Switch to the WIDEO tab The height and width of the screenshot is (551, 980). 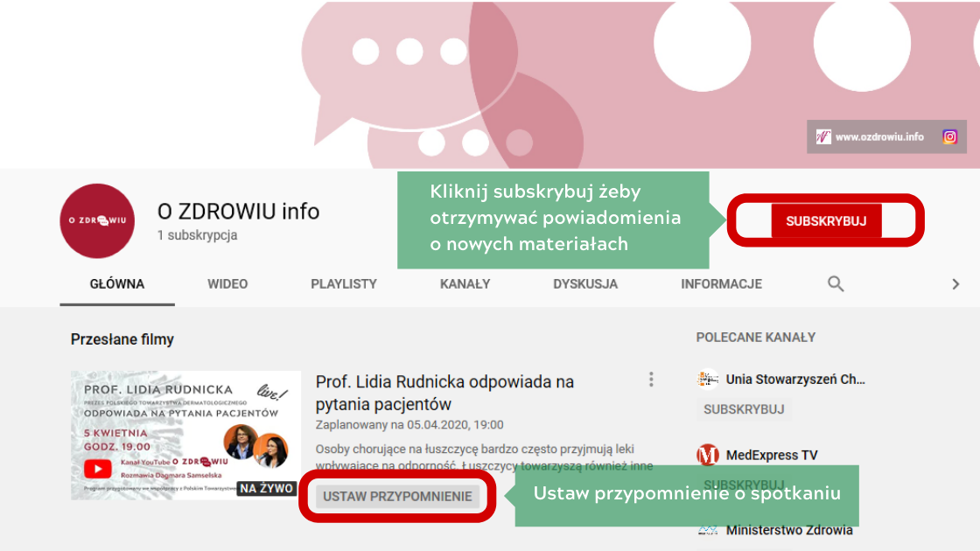pyautogui.click(x=227, y=283)
